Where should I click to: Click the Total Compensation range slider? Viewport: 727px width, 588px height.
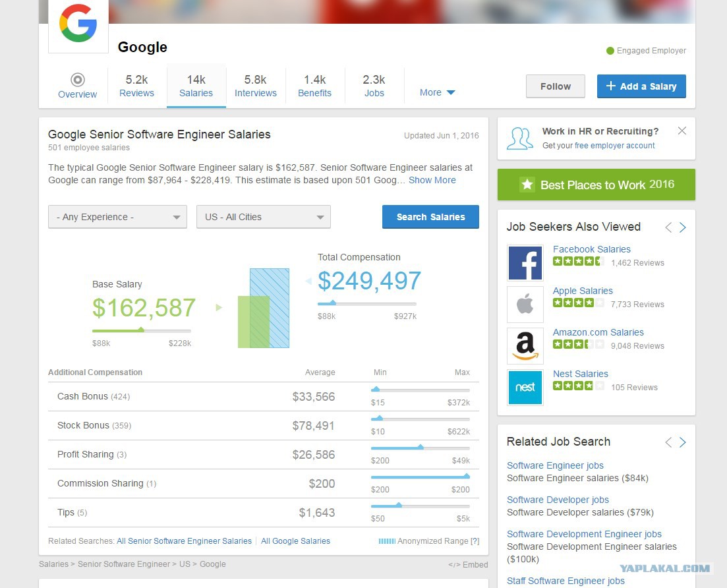(x=366, y=304)
